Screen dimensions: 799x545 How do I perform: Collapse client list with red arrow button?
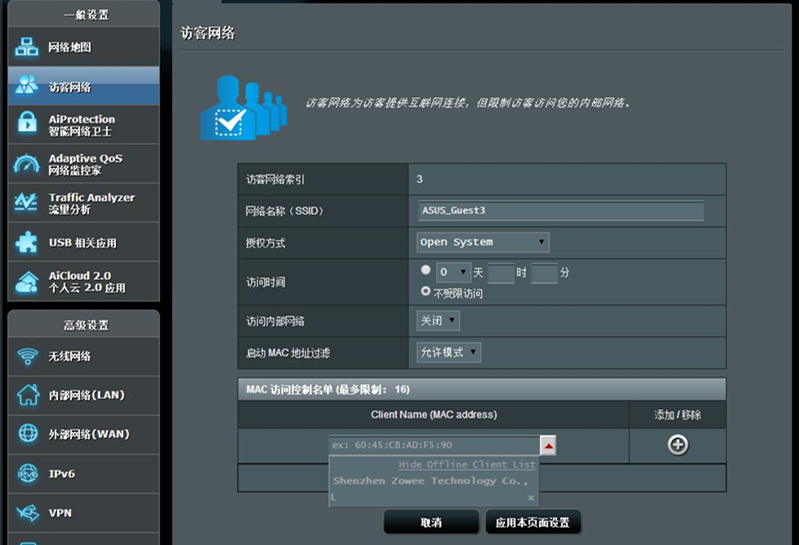click(x=548, y=445)
